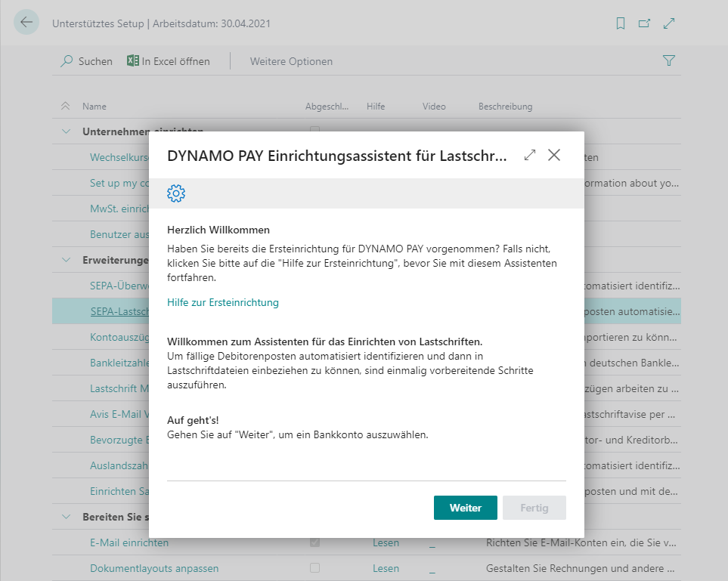Click the video dash for E-Mail einrichten
728x581 pixels.
coord(432,545)
